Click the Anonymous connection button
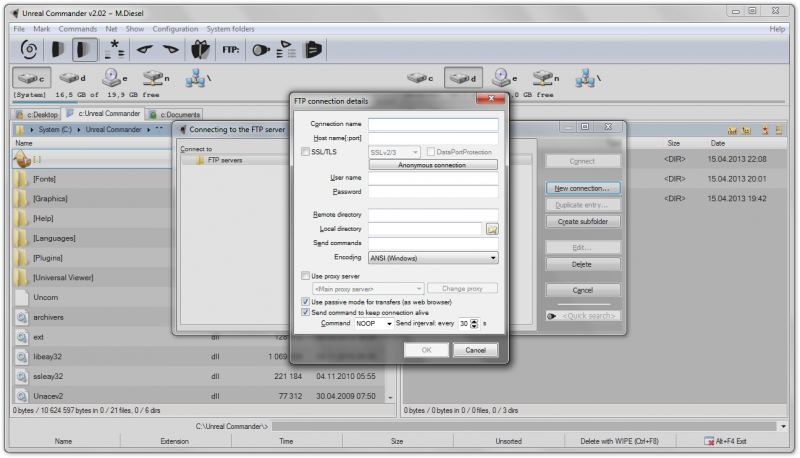This screenshot has width=800, height=458. pyautogui.click(x=433, y=165)
